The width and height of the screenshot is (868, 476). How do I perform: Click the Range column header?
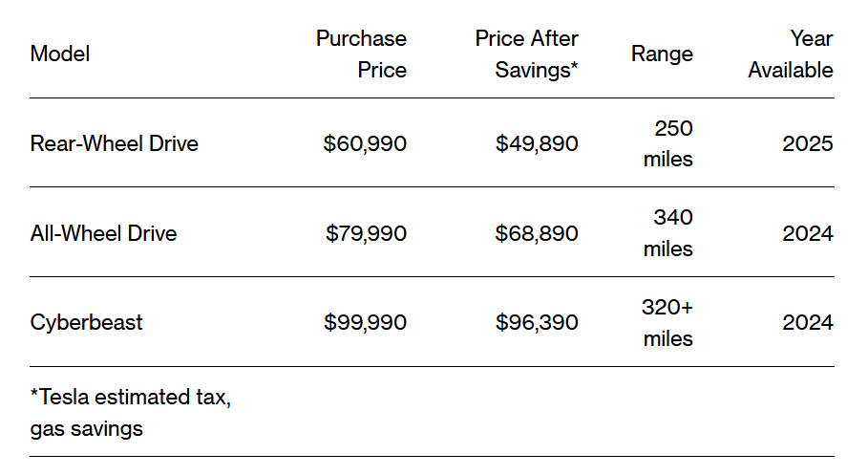[662, 54]
